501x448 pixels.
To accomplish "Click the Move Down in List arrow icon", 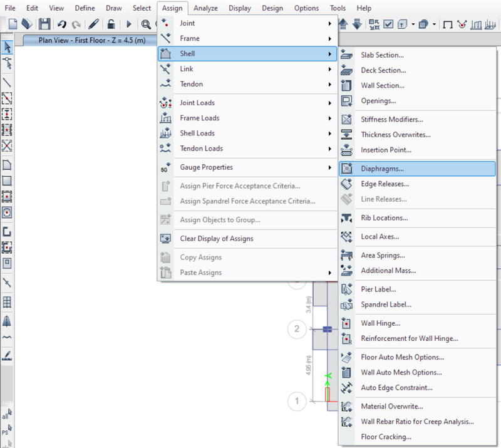I will pos(357,24).
